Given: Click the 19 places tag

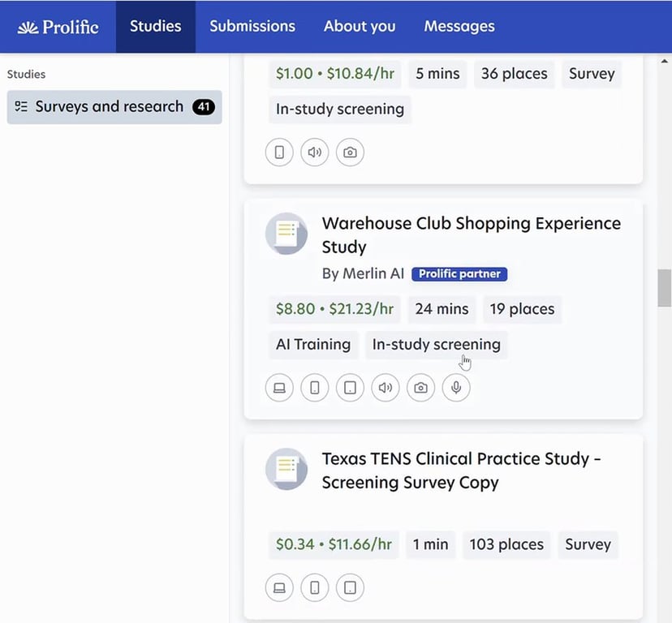Looking at the screenshot, I should click(x=523, y=309).
